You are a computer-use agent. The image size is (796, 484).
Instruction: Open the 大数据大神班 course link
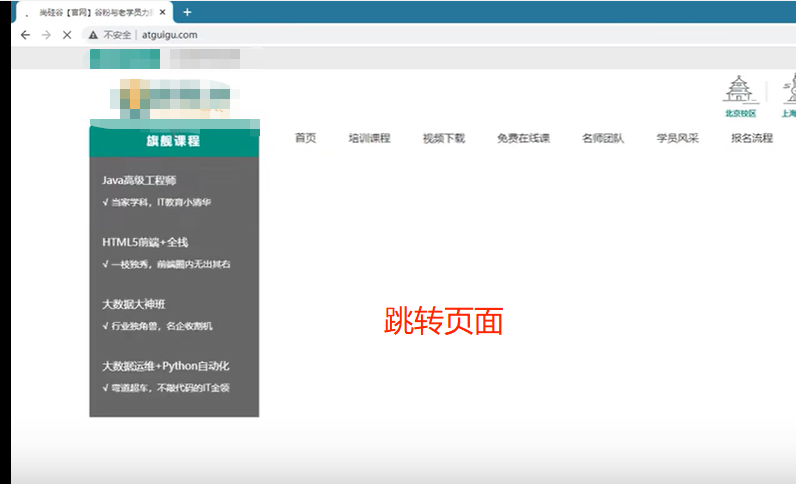tap(134, 304)
